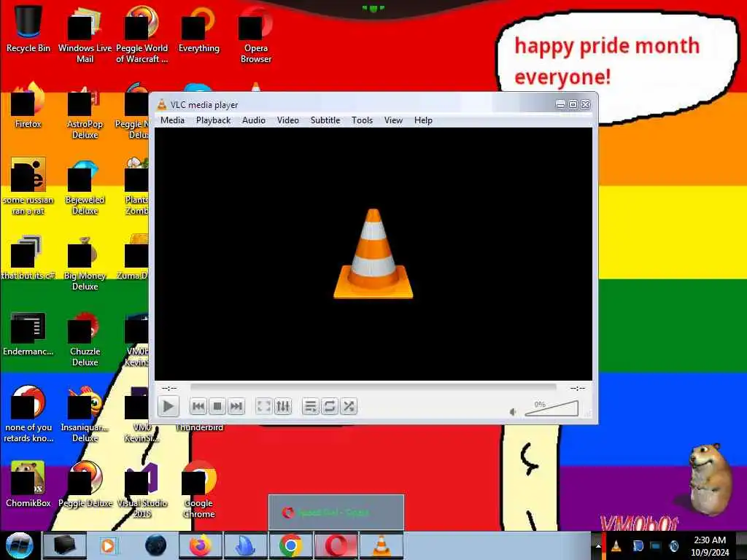Select the 'some russian ran a rat' icon
747x560 pixels.
28,186
